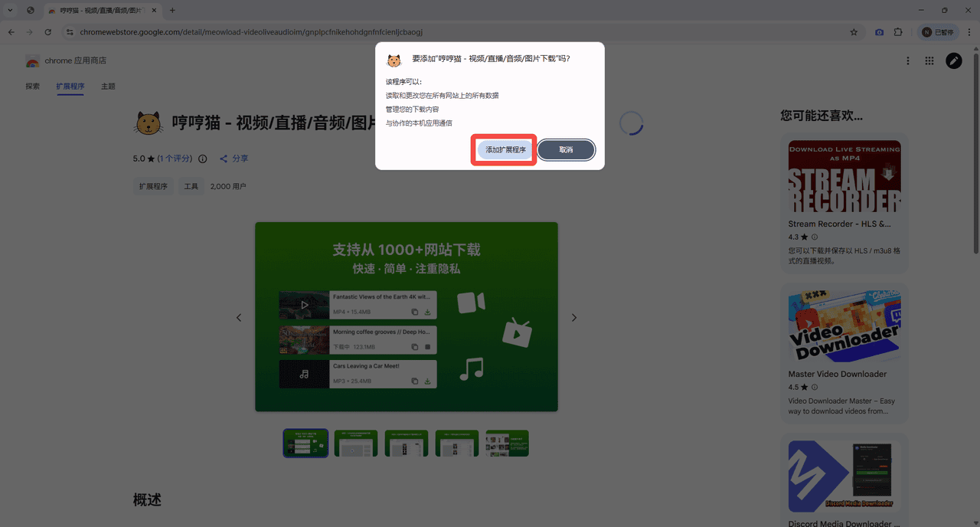Click the 取消 button in dialog

(x=566, y=150)
